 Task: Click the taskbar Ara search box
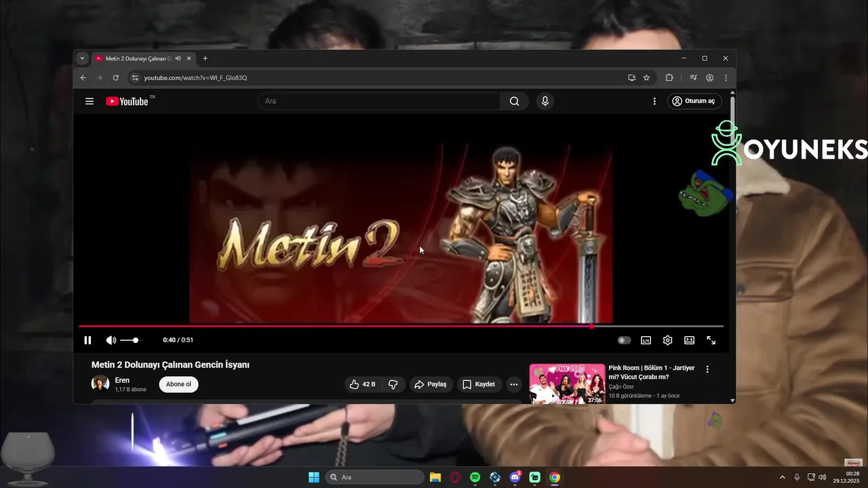click(x=375, y=477)
